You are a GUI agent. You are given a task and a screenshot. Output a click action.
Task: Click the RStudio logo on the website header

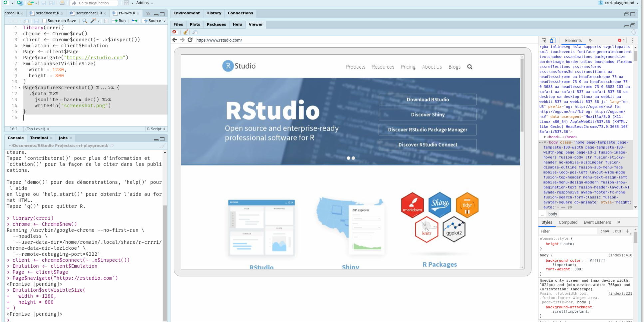239,66
